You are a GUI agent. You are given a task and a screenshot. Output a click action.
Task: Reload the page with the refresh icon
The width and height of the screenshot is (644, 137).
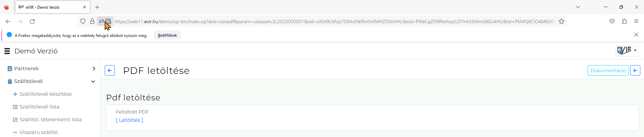coord(32,21)
